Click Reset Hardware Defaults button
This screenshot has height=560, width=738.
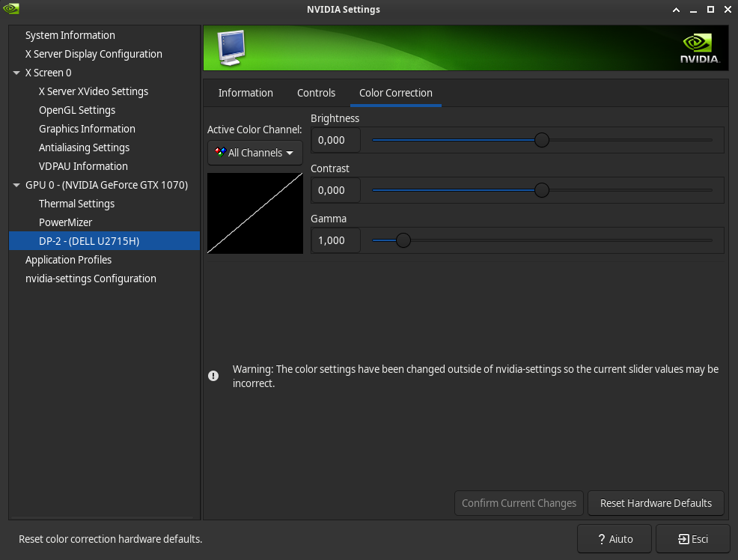(656, 503)
